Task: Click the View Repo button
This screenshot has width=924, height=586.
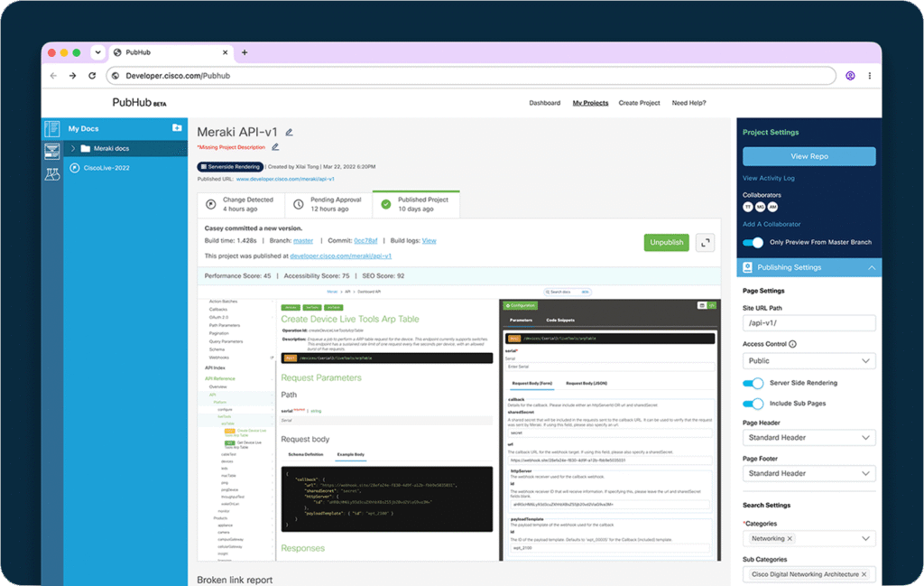Action: 809,156
